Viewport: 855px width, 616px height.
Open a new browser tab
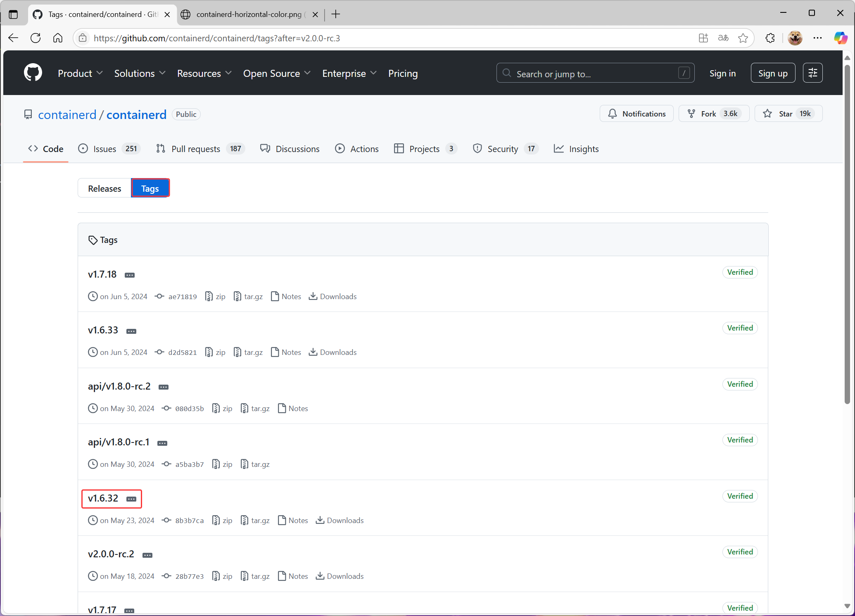(x=336, y=14)
